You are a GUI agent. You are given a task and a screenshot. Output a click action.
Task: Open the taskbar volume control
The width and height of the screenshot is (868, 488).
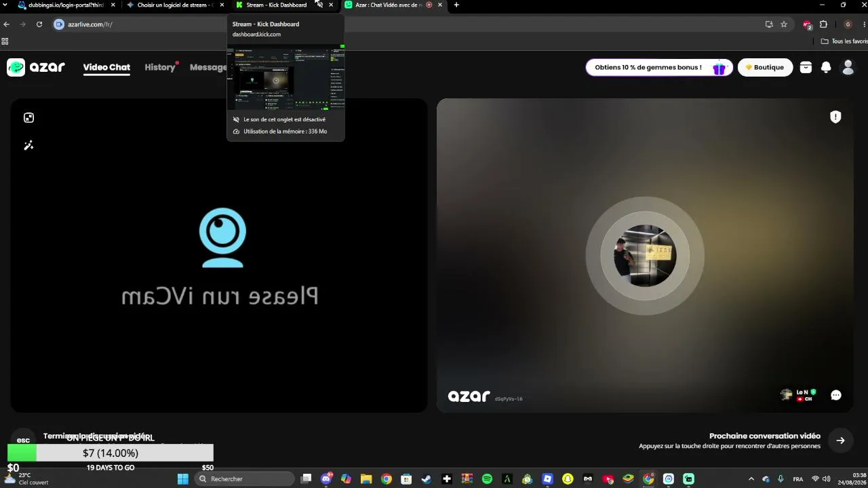[x=827, y=479]
